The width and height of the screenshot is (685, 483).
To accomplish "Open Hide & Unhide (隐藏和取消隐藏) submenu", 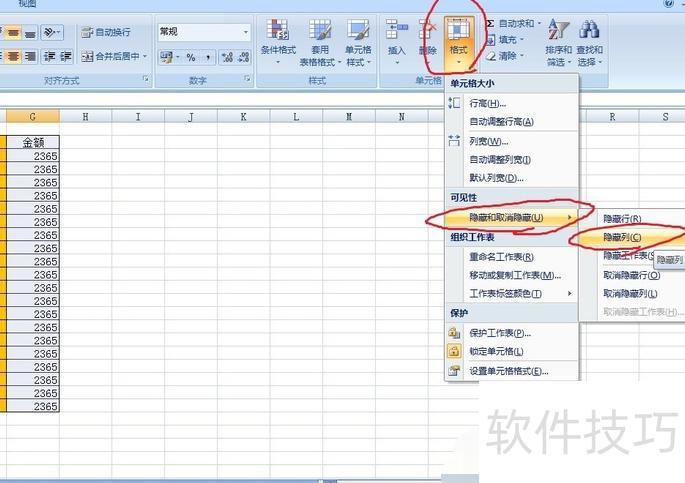I will 512,217.
